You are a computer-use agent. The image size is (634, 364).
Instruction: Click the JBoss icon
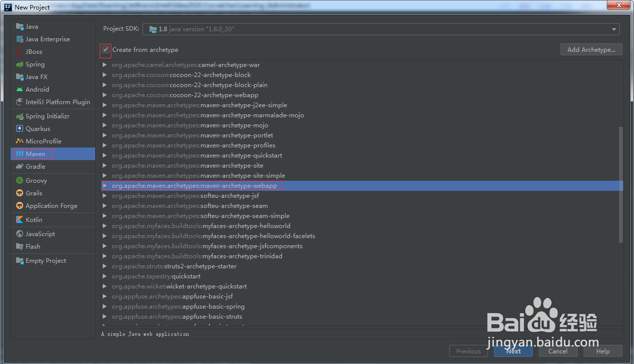pos(20,52)
